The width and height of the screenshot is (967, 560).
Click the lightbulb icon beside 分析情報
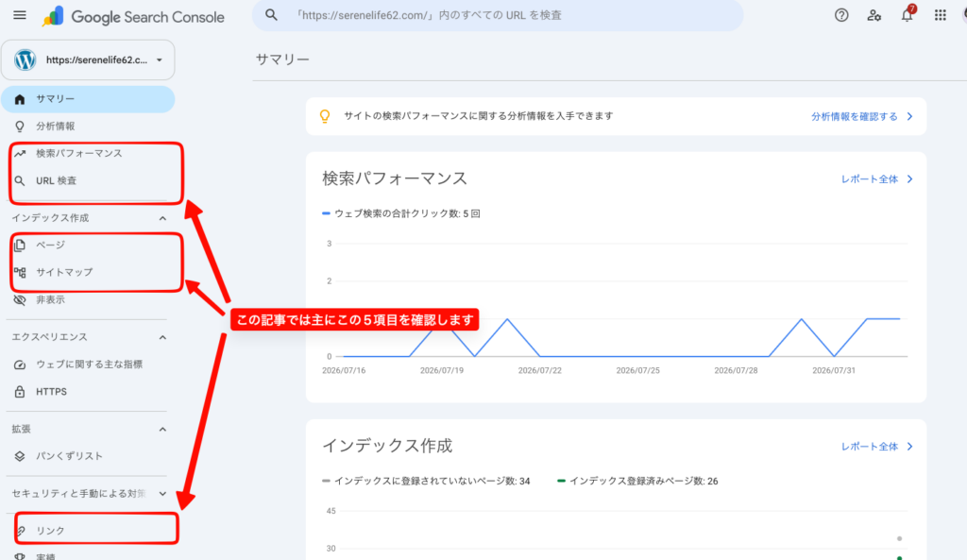tap(20, 127)
